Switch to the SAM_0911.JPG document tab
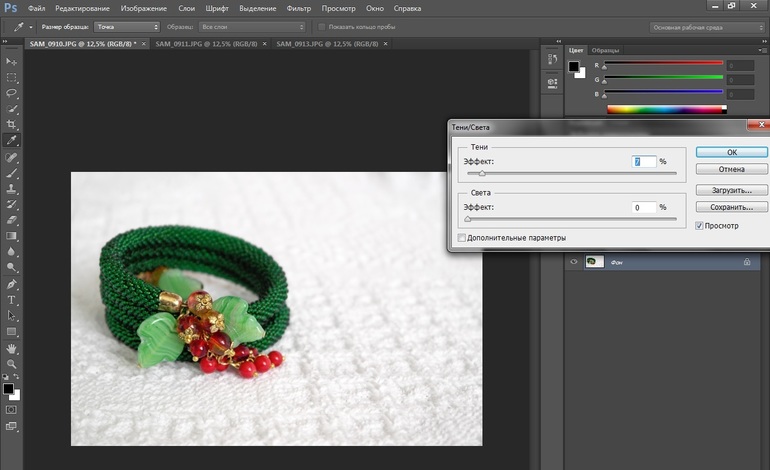Screen dimensions: 770x470 click(205, 45)
